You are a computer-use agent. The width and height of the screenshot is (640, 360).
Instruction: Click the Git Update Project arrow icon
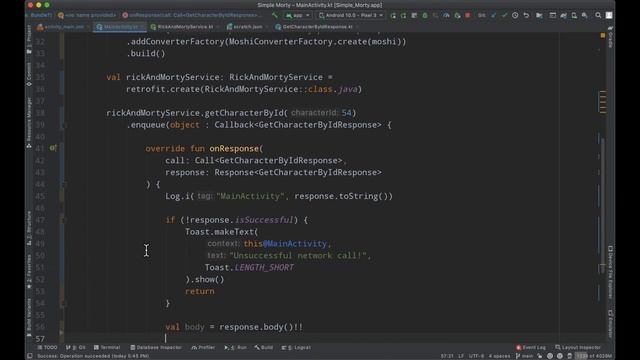(493, 16)
